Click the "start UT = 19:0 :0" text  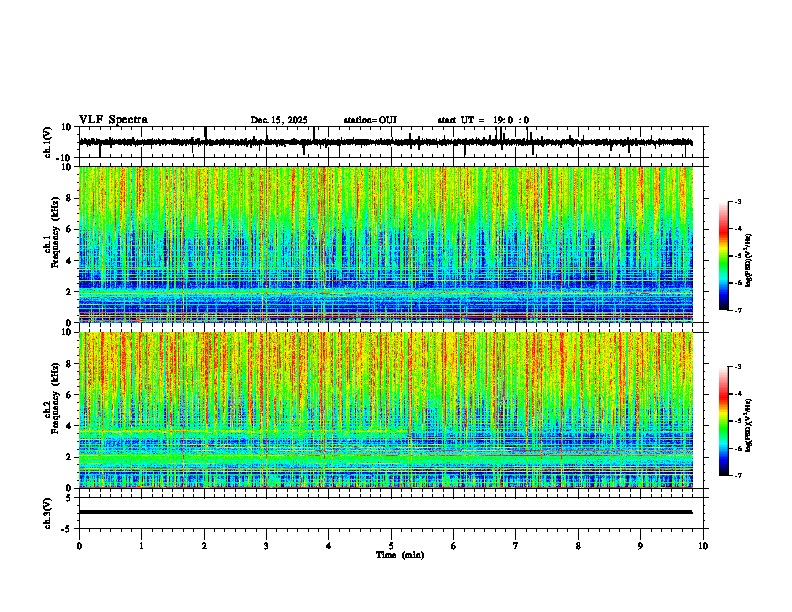pyautogui.click(x=483, y=120)
